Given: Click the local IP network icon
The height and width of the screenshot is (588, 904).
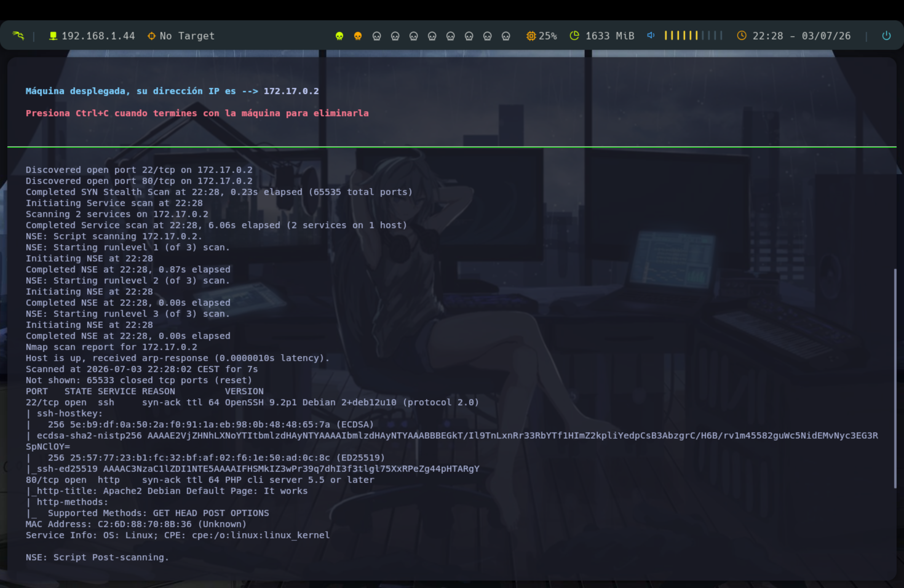Looking at the screenshot, I should coord(53,36).
